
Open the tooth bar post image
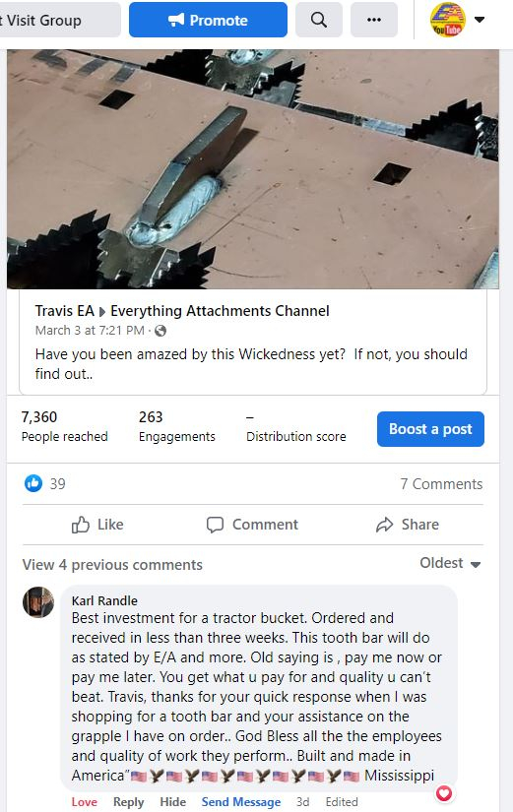(x=253, y=169)
